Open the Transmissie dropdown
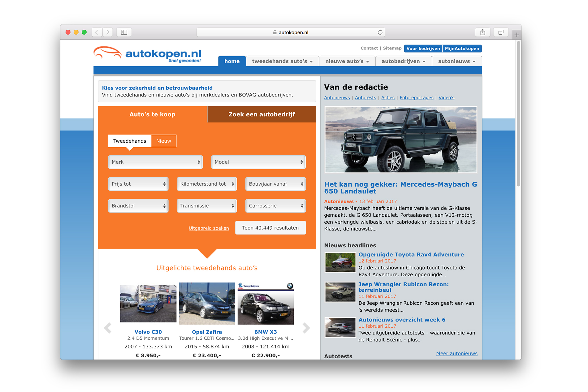Screen dimensions: 588x392 (x=207, y=206)
